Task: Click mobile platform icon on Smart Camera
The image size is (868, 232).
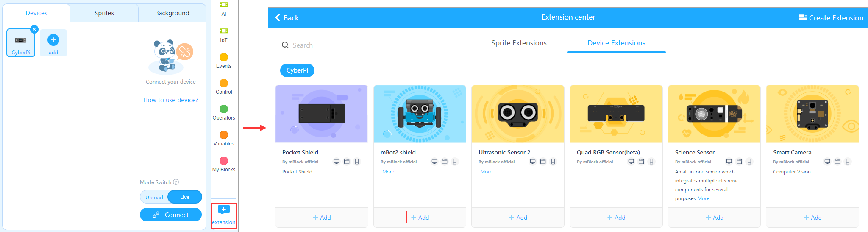Action: 848,162
